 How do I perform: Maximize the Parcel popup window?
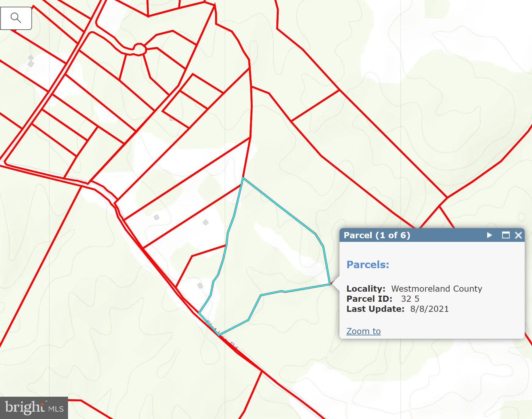tap(506, 235)
